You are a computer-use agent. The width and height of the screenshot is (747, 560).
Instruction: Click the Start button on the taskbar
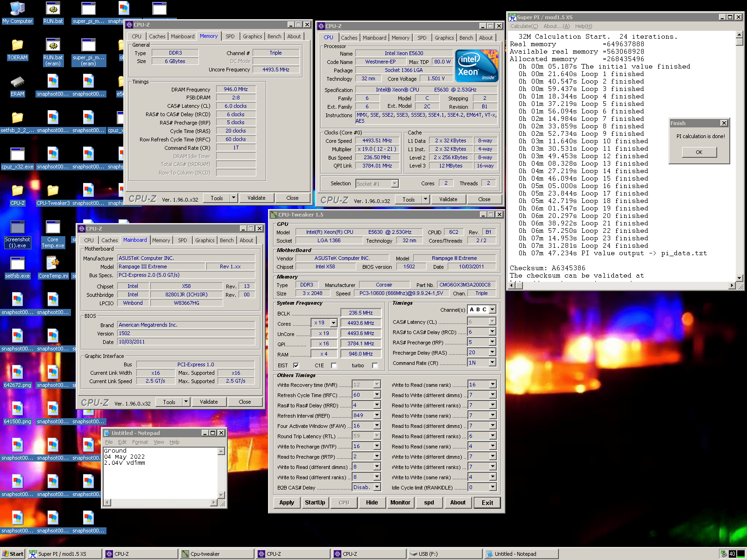coord(13,554)
